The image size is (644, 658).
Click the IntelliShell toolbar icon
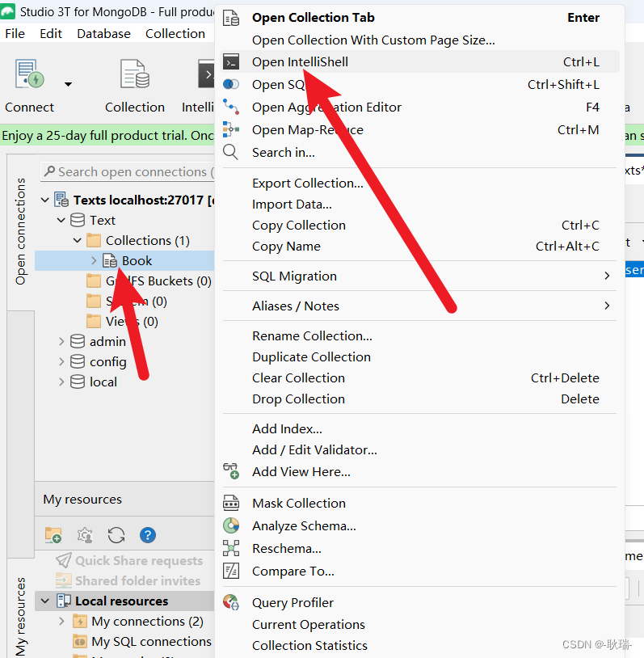[x=206, y=74]
